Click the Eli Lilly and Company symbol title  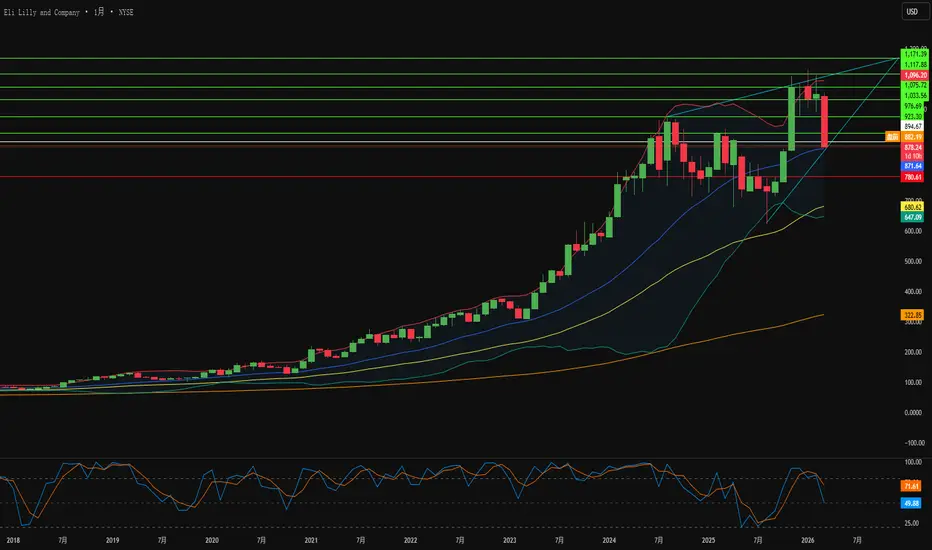42,12
